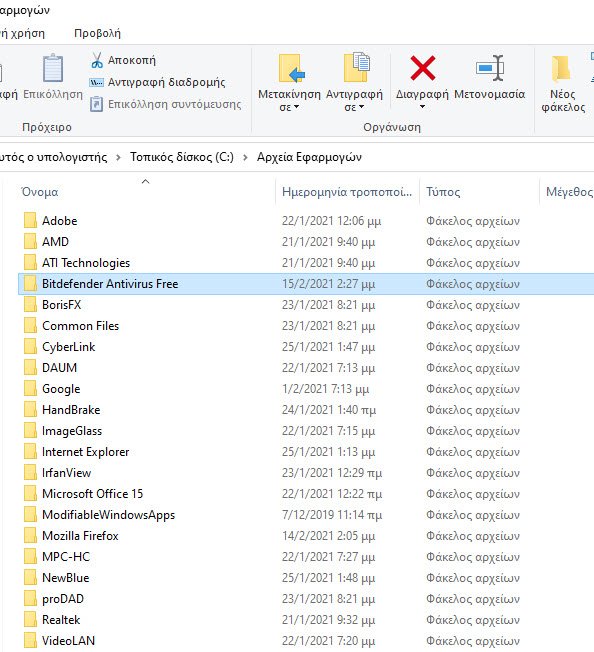This screenshot has width=594, height=652.
Task: Create a new folder with Νέος φάκελος
Action: [x=563, y=83]
